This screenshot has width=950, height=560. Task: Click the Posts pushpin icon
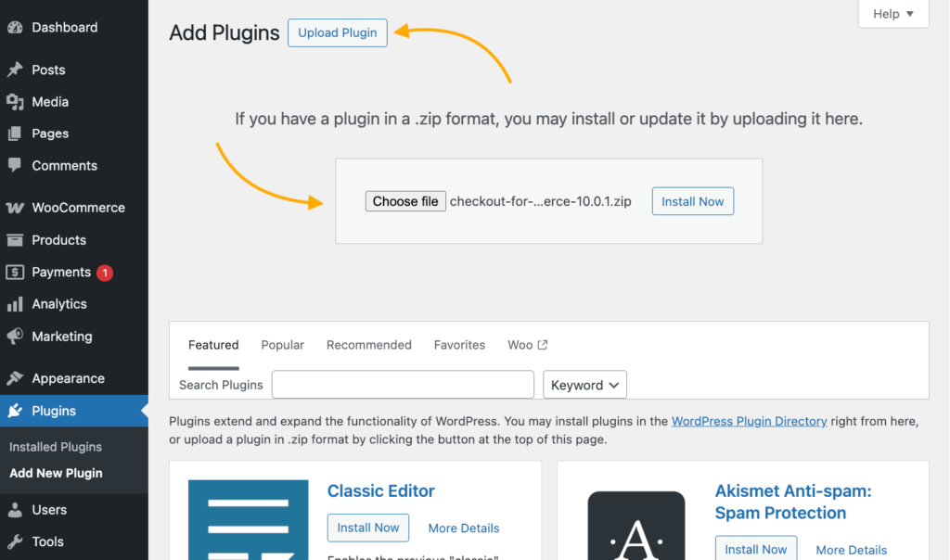tap(15, 70)
